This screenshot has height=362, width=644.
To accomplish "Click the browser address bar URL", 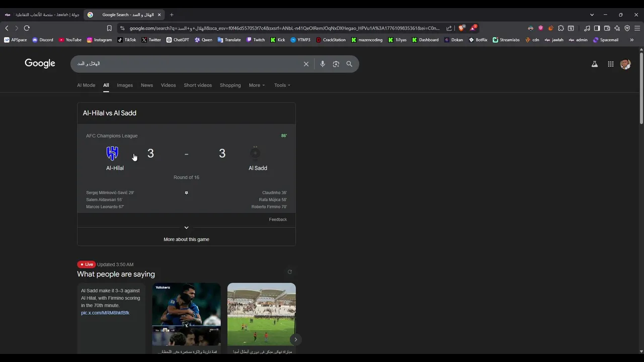I will point(284,28).
